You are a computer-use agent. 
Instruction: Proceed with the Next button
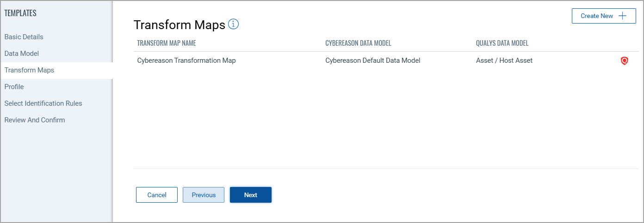(251, 195)
